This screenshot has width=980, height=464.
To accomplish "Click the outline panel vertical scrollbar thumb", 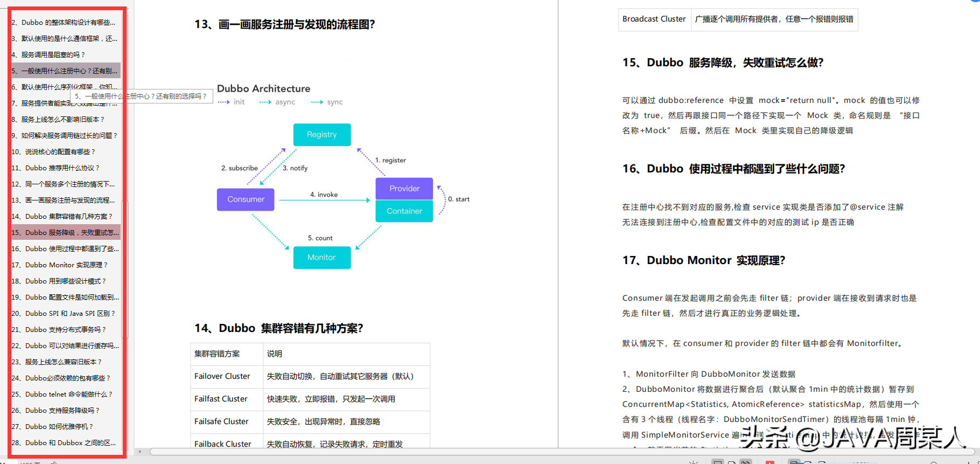I will [125, 269].
